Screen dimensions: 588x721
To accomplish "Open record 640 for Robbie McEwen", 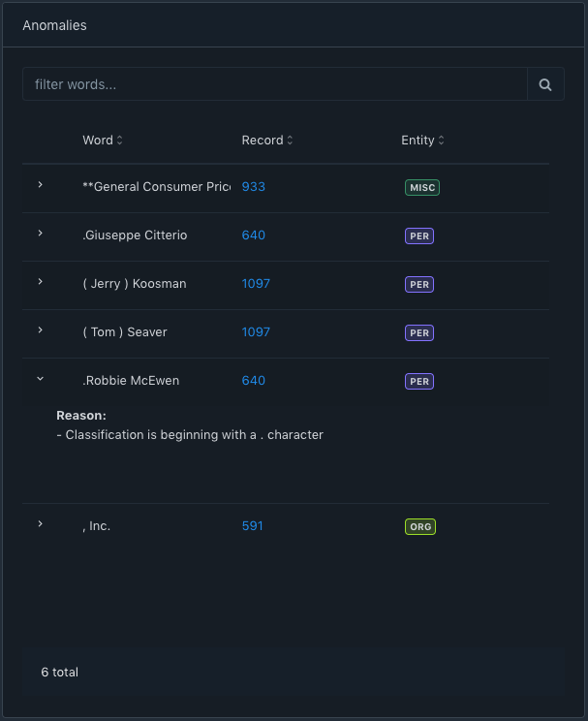I will click(254, 381).
